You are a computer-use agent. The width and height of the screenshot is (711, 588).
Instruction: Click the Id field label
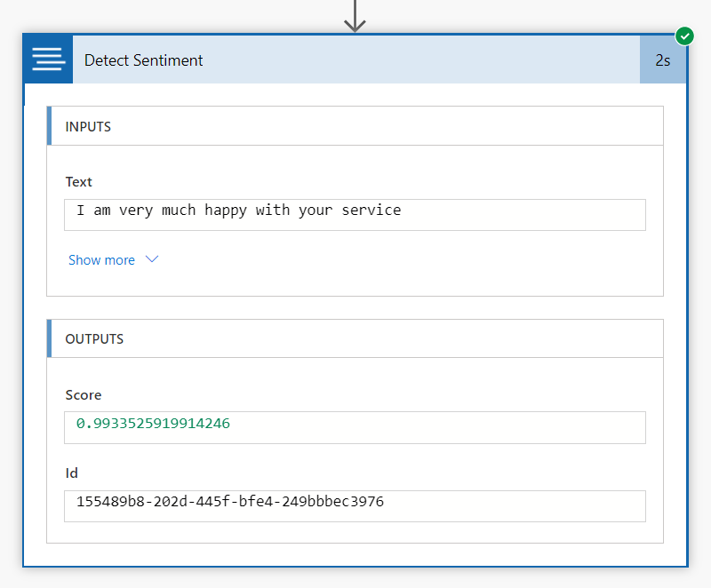(72, 473)
